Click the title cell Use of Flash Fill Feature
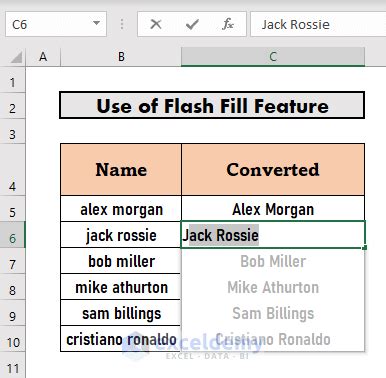The image size is (386, 378). 212,105
